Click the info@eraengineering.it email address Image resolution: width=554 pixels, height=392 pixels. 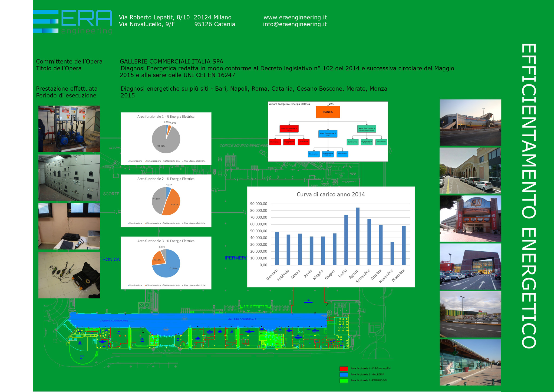[295, 24]
